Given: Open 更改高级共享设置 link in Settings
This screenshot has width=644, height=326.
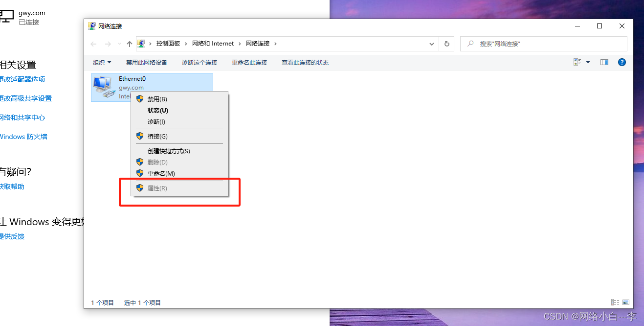Looking at the screenshot, I should pos(25,98).
